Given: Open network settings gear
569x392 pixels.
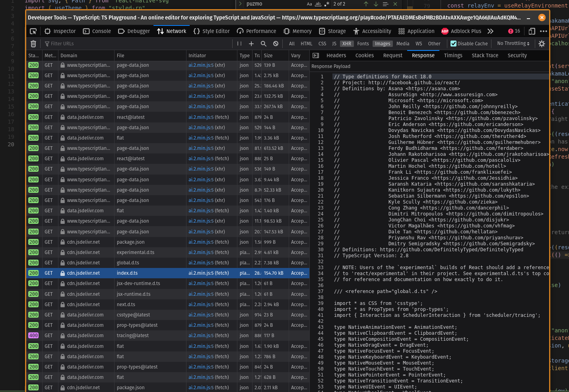Looking at the screenshot, I should point(542,44).
